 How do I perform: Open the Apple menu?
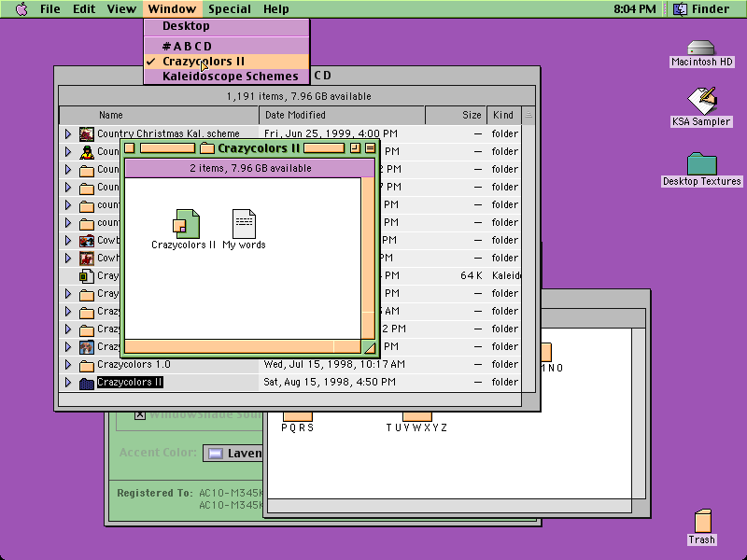21,8
